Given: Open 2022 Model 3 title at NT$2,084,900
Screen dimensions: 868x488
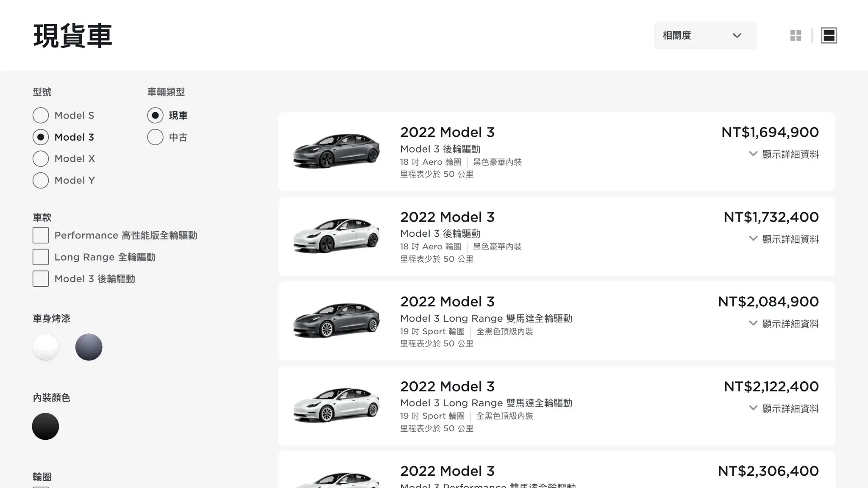Looking at the screenshot, I should point(448,302).
